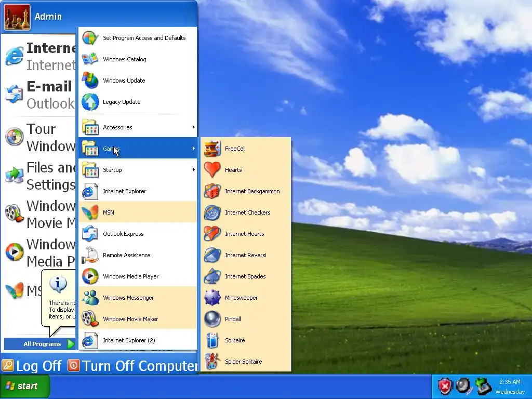The image size is (532, 399).
Task: Open the Outlook Express icon in All Programs
Action: (x=90, y=234)
